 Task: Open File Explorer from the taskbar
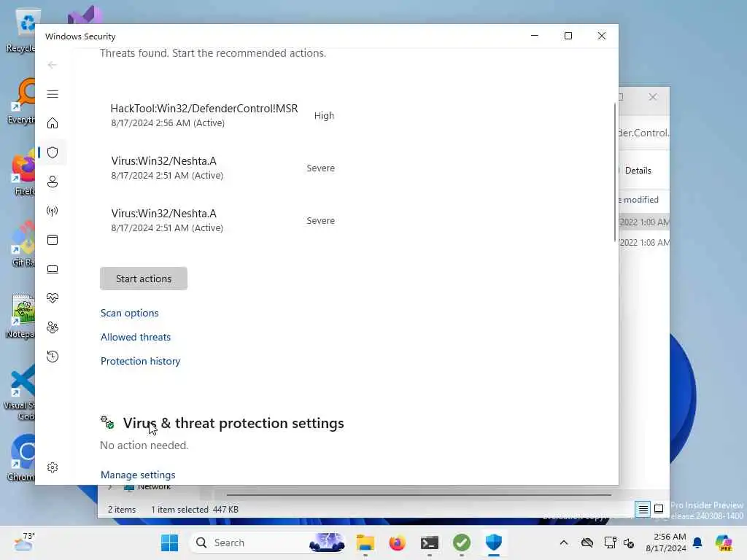(x=365, y=542)
